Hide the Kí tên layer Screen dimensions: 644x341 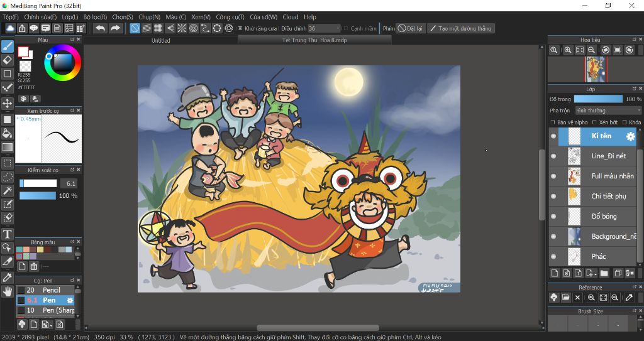(x=553, y=136)
